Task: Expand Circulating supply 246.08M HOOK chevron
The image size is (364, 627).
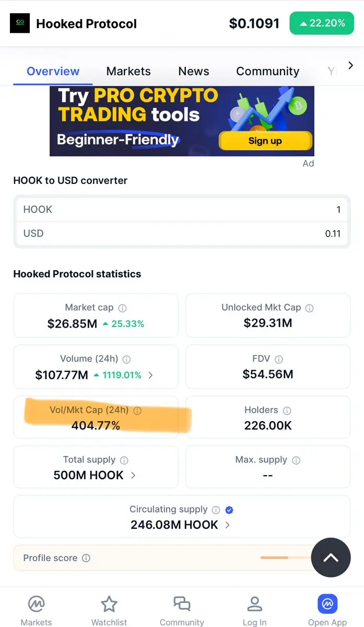Action: coord(227,525)
